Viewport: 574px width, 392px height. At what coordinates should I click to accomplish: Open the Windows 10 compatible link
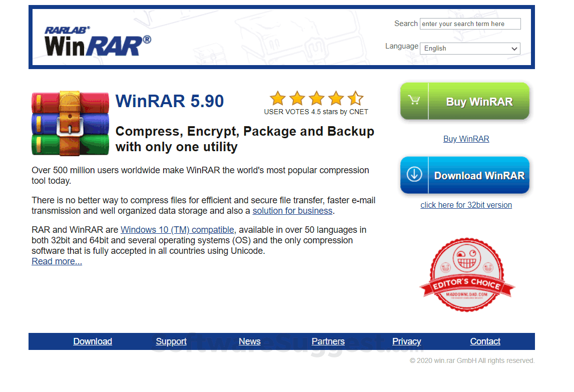click(x=177, y=230)
